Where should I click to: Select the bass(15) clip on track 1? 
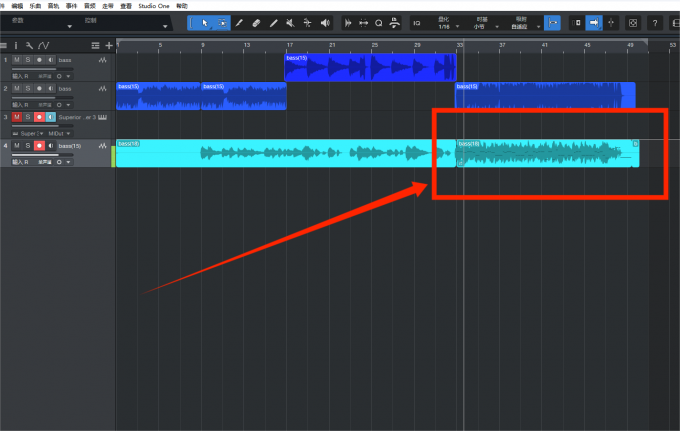pos(370,67)
